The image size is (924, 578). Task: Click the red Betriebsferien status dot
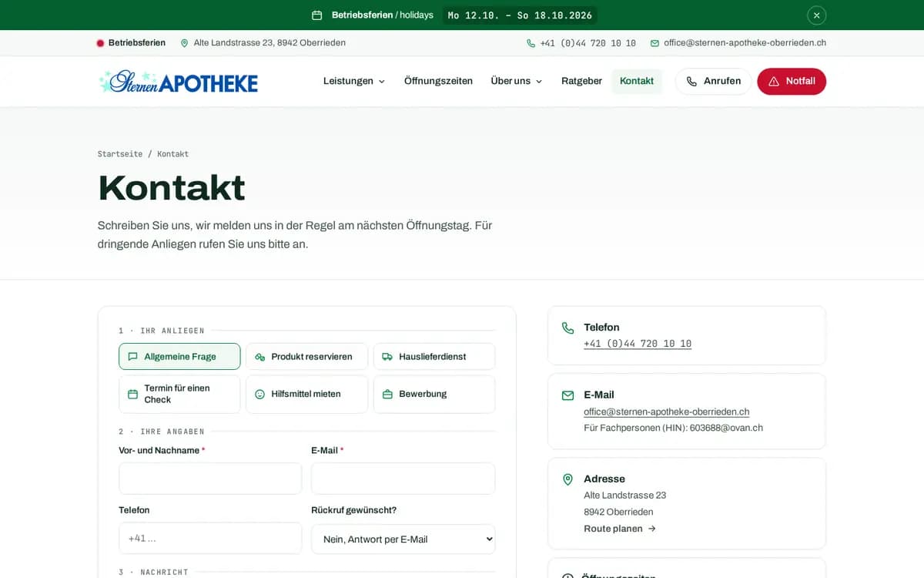point(100,43)
